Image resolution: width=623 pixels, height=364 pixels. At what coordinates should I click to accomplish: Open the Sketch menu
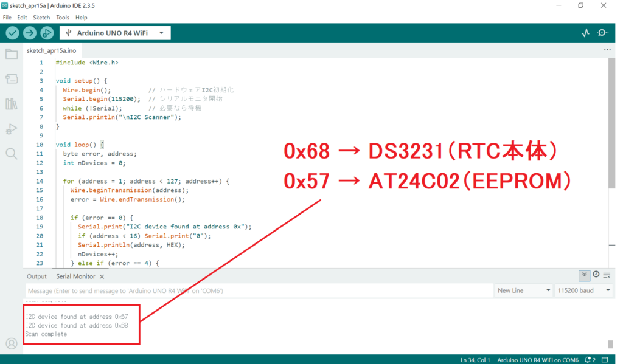click(x=41, y=18)
